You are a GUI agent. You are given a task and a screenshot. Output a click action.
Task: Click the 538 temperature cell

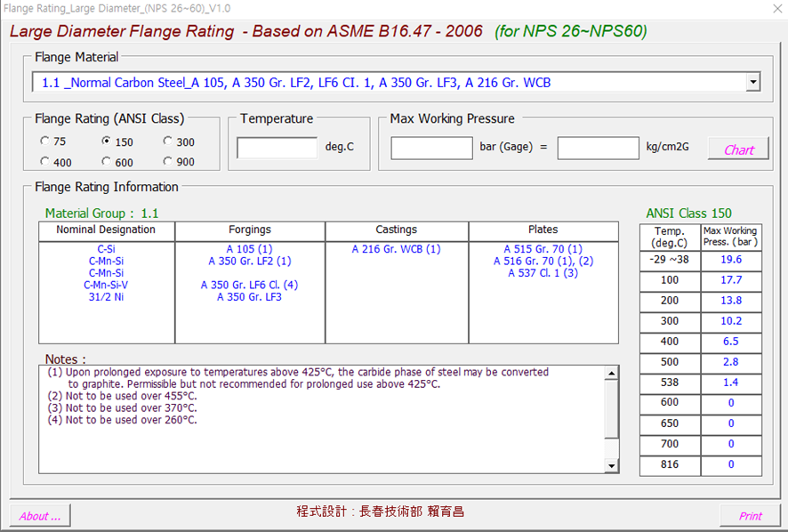point(670,383)
